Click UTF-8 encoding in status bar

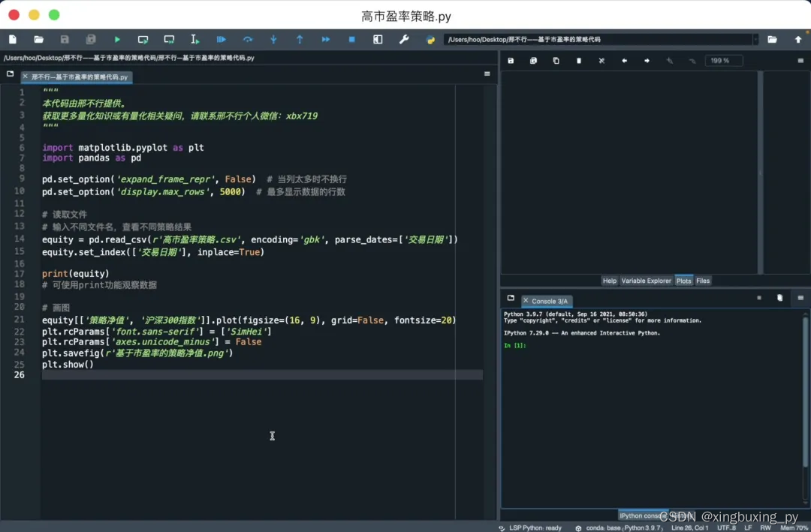tap(726, 527)
